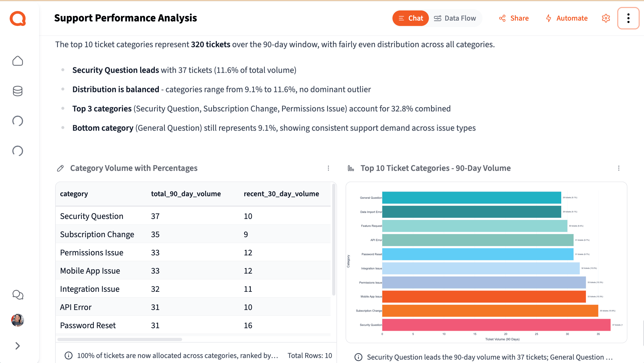Image resolution: width=644 pixels, height=363 pixels.
Task: Click the table's horizontal scrollbar
Action: point(120,339)
